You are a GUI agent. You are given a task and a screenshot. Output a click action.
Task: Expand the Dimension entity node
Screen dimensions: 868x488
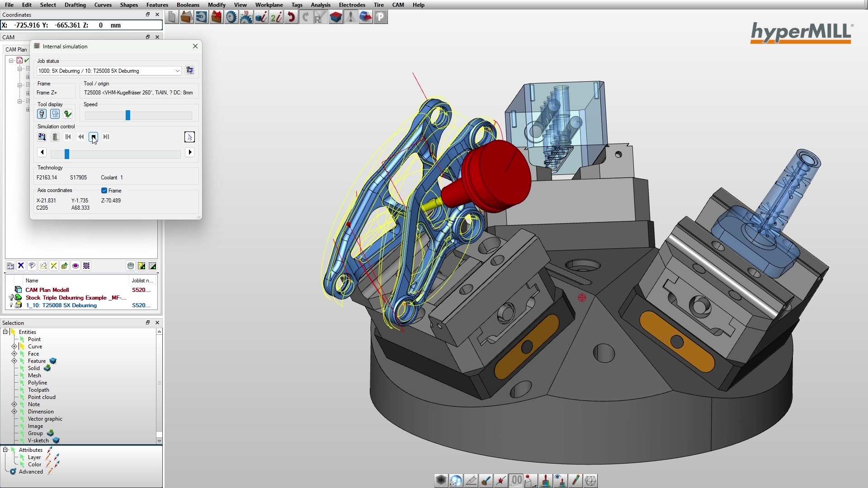(14, 412)
